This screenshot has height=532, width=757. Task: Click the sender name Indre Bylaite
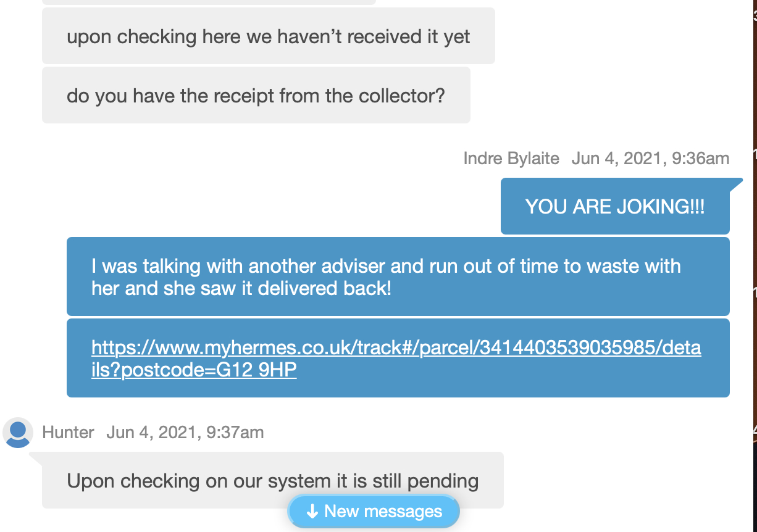pos(511,158)
